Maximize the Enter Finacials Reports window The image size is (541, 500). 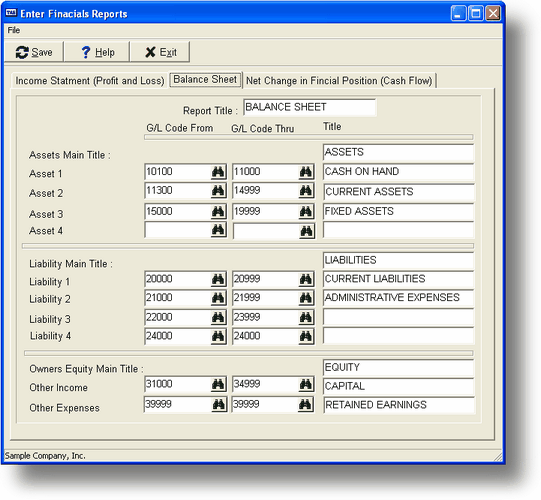click(x=476, y=14)
